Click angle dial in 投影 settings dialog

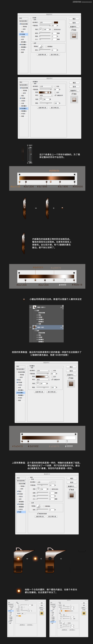(x=38, y=489)
